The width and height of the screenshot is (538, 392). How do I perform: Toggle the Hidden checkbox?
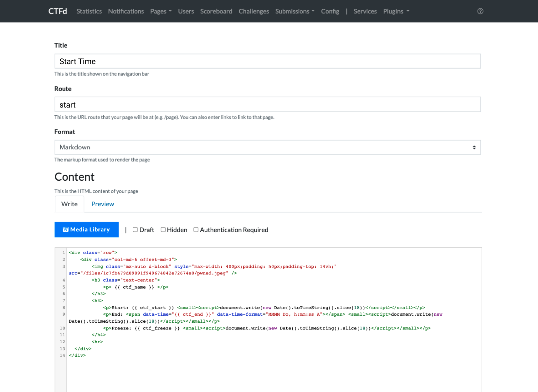tap(163, 230)
